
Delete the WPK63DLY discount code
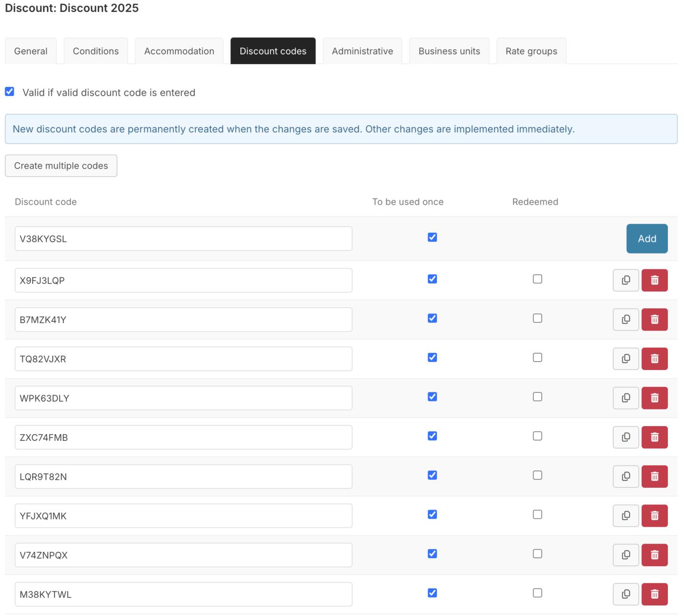click(655, 398)
